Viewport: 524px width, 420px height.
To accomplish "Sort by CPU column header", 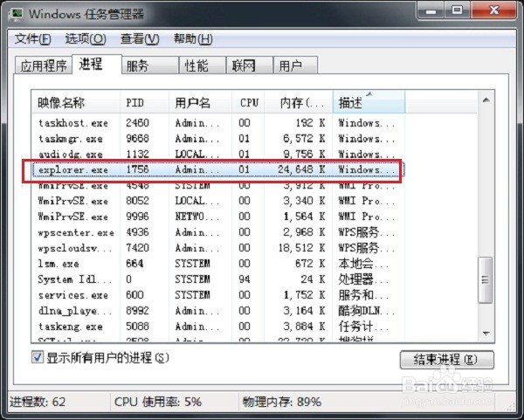I will pos(248,102).
